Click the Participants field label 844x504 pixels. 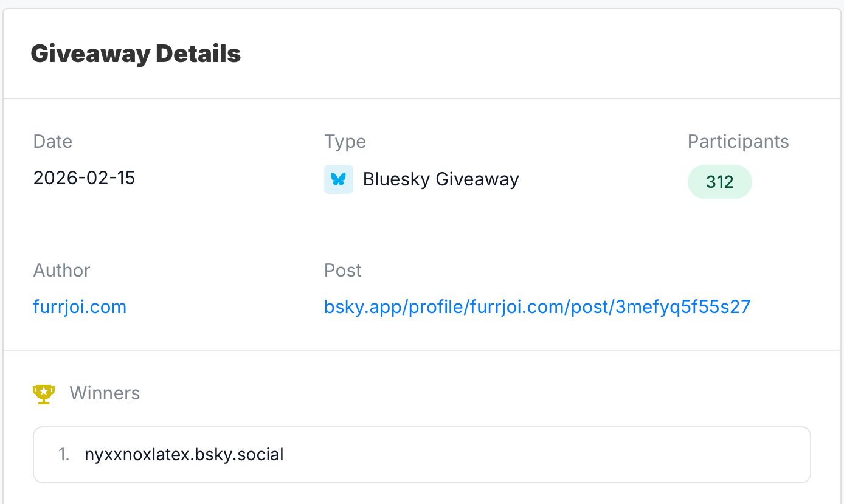click(x=738, y=142)
